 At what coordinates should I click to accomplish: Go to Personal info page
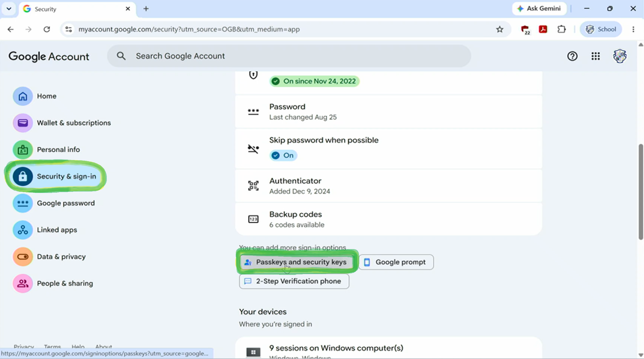point(46,150)
